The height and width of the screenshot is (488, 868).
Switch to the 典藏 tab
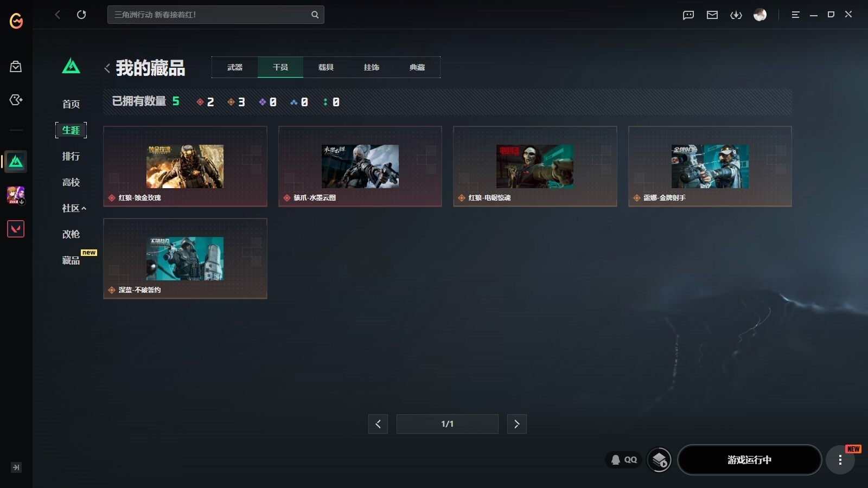click(417, 67)
